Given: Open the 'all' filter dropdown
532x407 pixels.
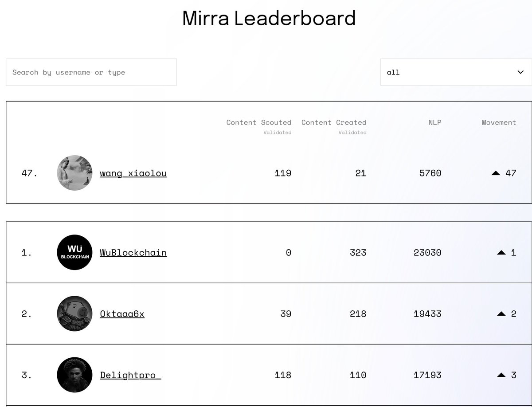Looking at the screenshot, I should tap(448, 72).
